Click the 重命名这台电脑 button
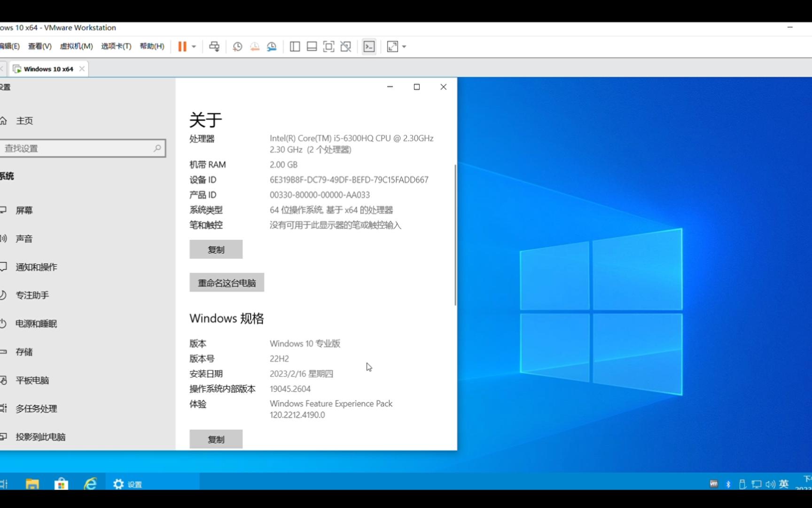This screenshot has height=508, width=812. (x=226, y=283)
